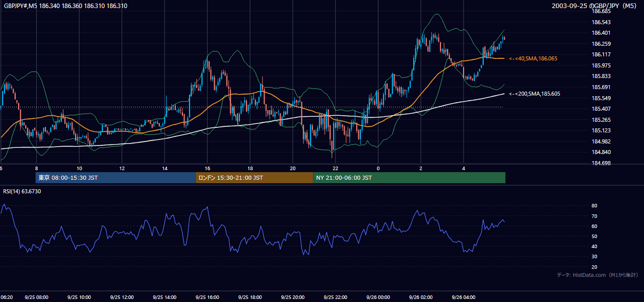Click RSI scale value 70

[595, 216]
